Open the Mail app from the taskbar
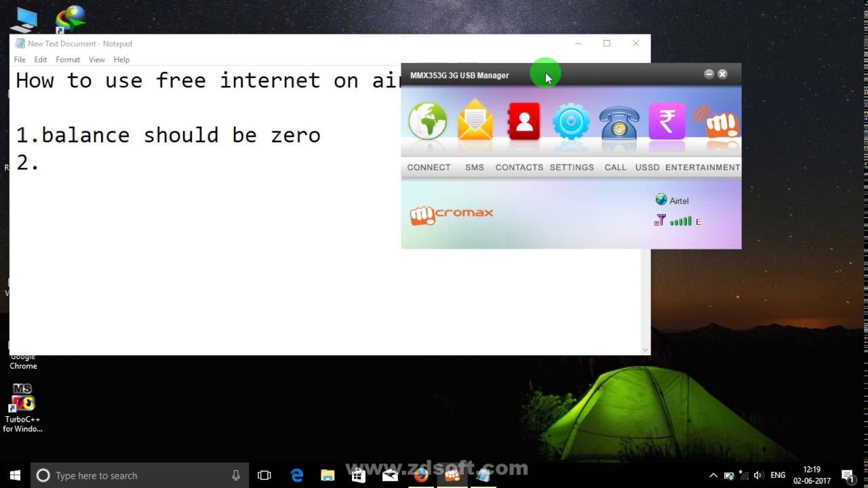Image resolution: width=868 pixels, height=488 pixels. (390, 475)
